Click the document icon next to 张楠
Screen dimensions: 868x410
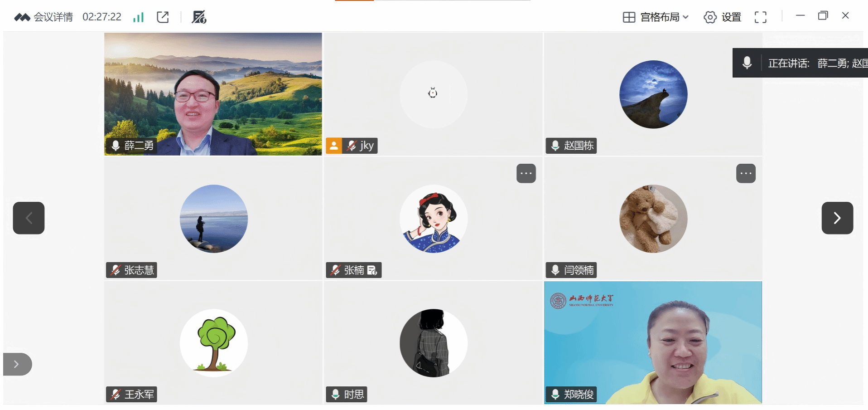pyautogui.click(x=372, y=270)
